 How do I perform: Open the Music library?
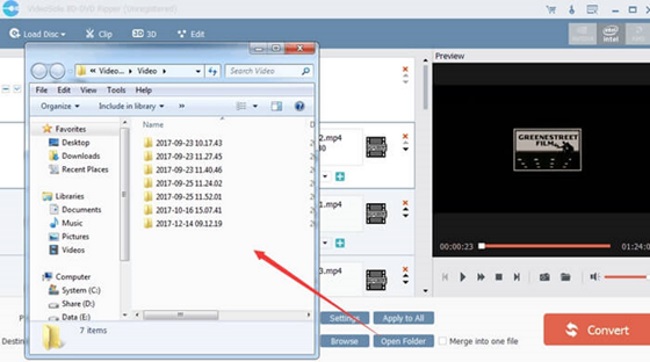point(66,223)
